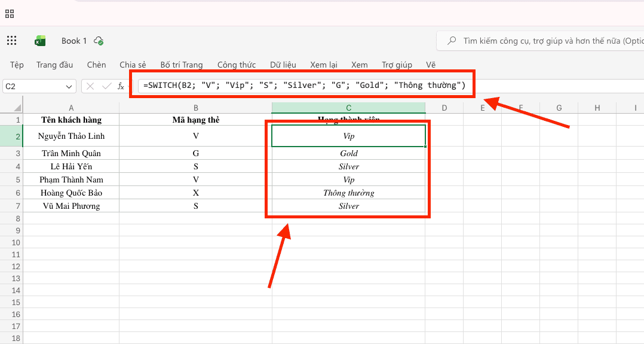The width and height of the screenshot is (644, 344).
Task: Select cell Lê Hải Yến
Action: click(x=71, y=166)
